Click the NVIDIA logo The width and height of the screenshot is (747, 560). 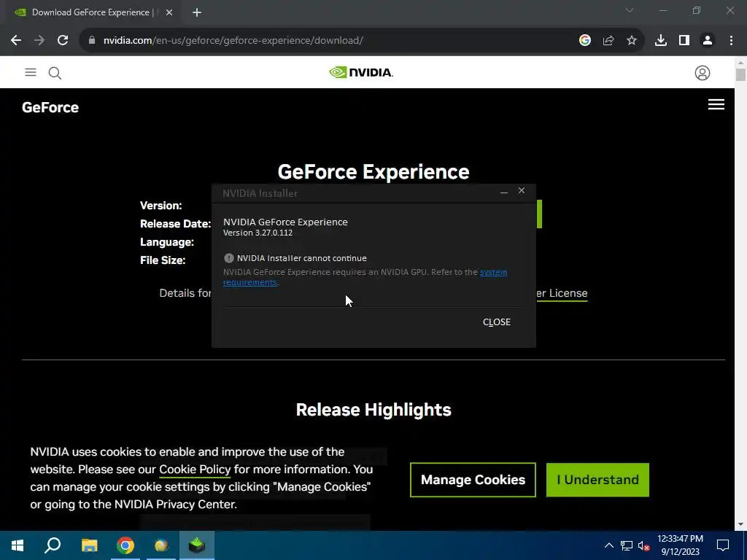coord(361,72)
